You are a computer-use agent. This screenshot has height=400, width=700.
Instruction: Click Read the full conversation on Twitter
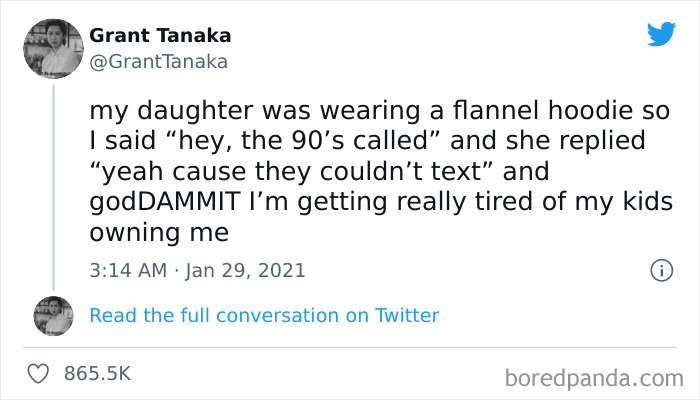pyautogui.click(x=264, y=315)
